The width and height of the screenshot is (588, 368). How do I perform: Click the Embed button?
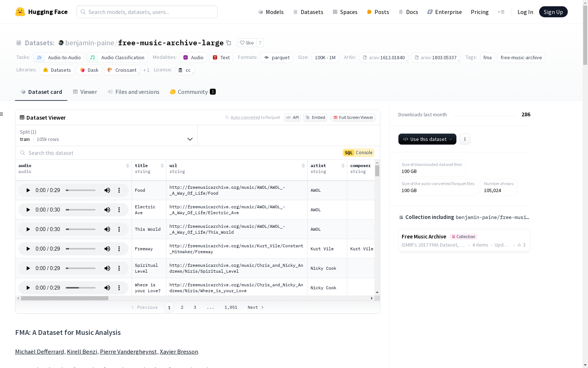pos(315,117)
